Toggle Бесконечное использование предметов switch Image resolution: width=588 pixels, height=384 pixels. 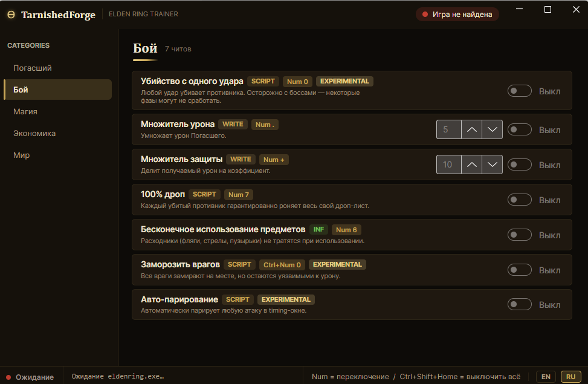519,235
